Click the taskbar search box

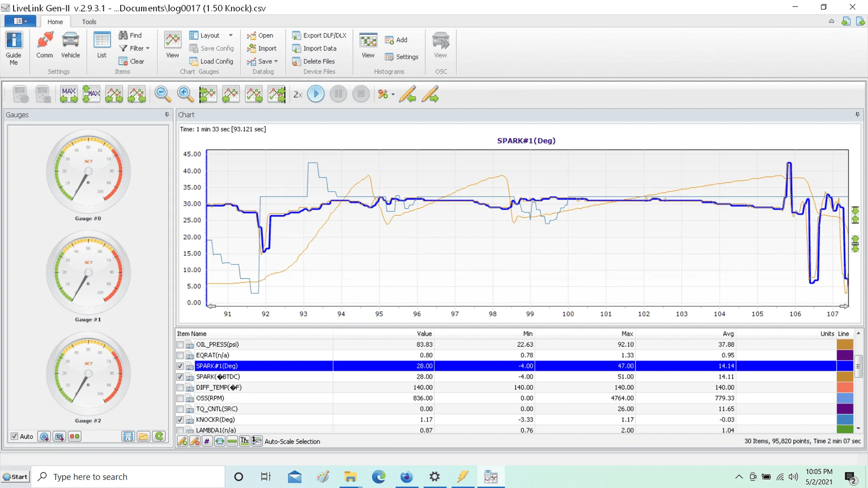(x=128, y=477)
